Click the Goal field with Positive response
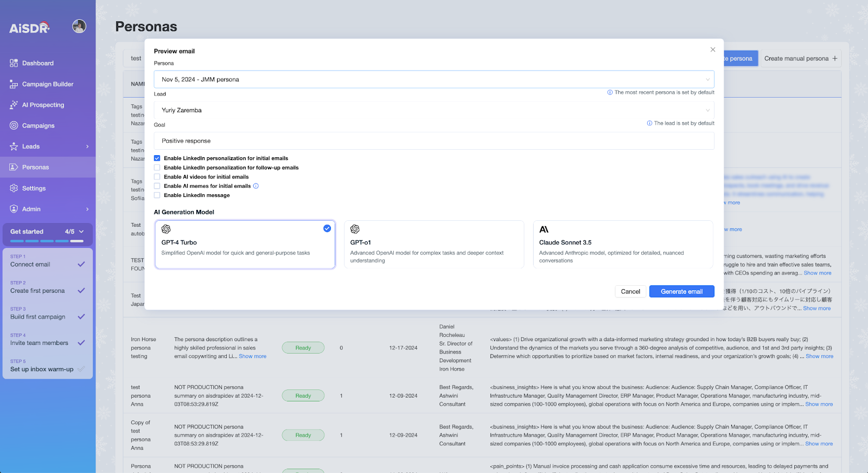Image resolution: width=868 pixels, height=473 pixels. click(434, 141)
